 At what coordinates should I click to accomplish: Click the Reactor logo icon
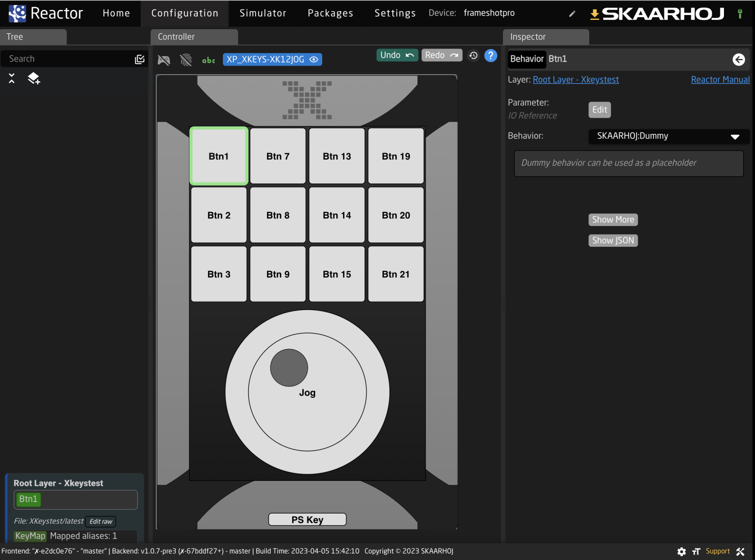click(17, 13)
